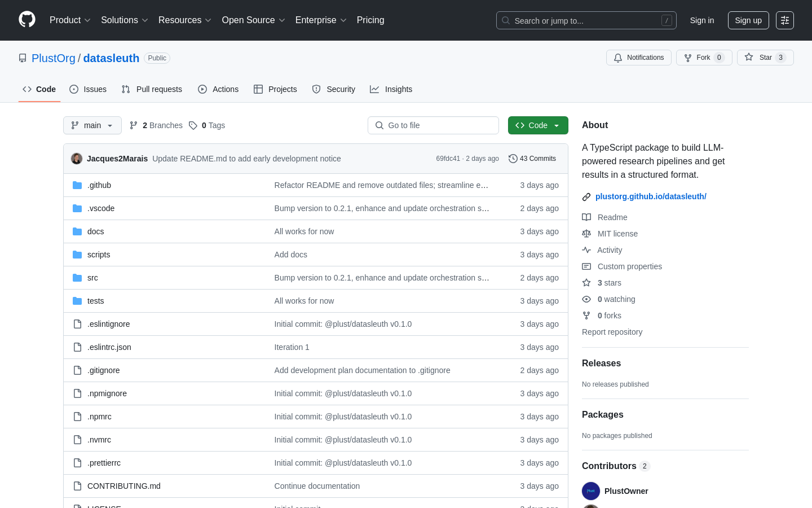Open the main branch selector dropdown
The height and width of the screenshot is (508, 812).
(92, 125)
